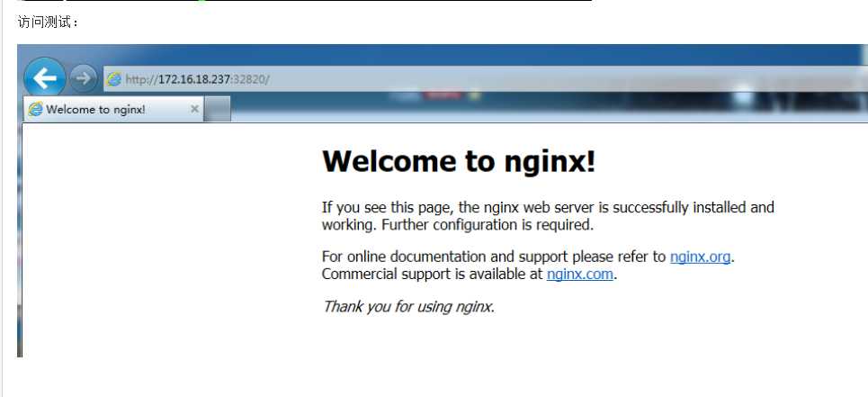Close the Welcome to nginx! tab
The image size is (868, 397).
pos(194,109)
